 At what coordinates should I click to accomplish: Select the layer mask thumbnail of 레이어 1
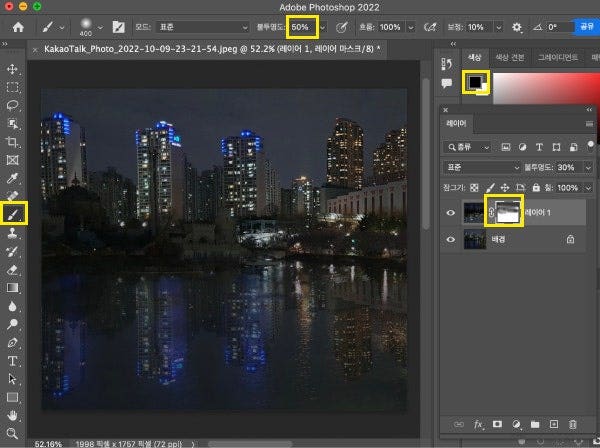(507, 211)
